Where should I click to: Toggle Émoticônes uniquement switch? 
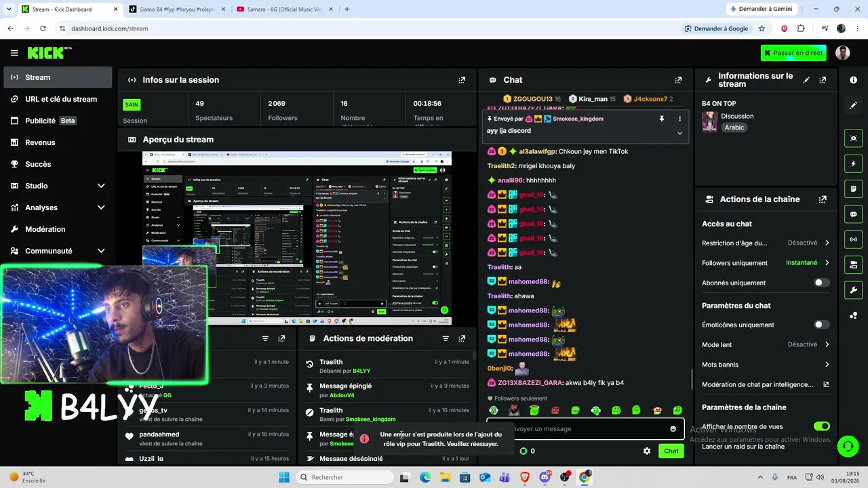click(821, 325)
